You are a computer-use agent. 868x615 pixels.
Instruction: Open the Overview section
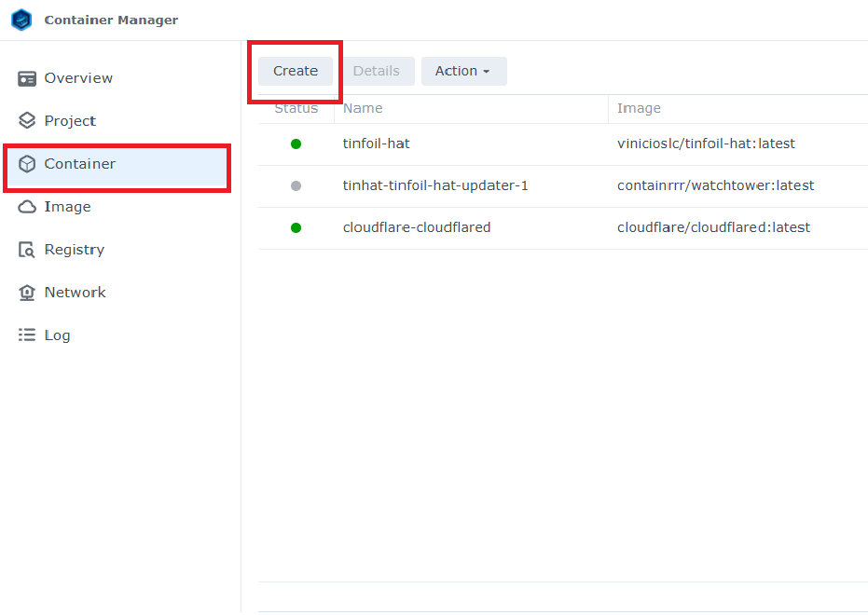click(78, 78)
